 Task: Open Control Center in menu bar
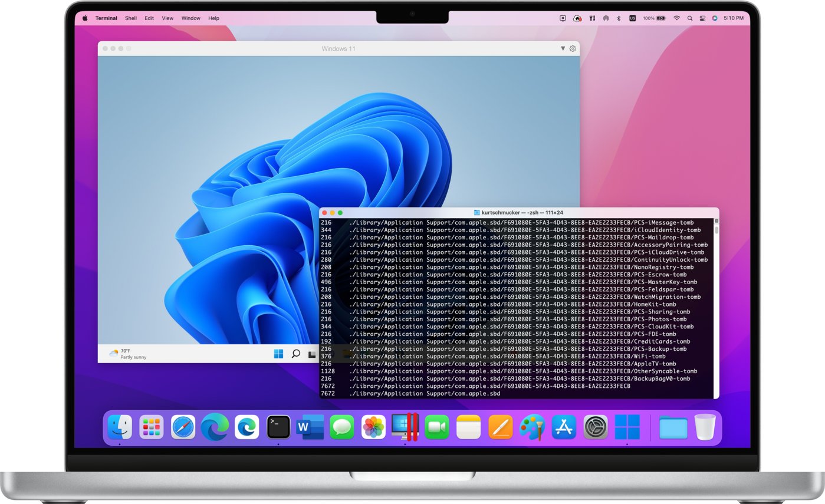pyautogui.click(x=702, y=18)
